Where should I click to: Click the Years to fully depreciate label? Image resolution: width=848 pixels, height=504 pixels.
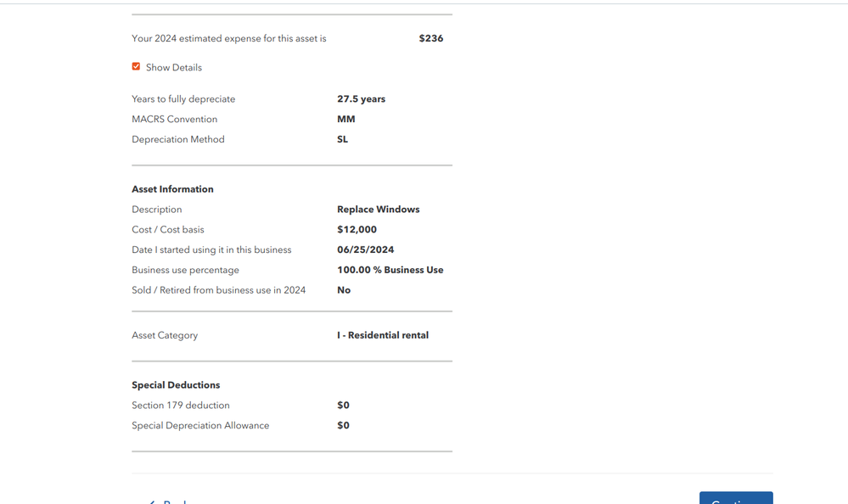(x=183, y=99)
